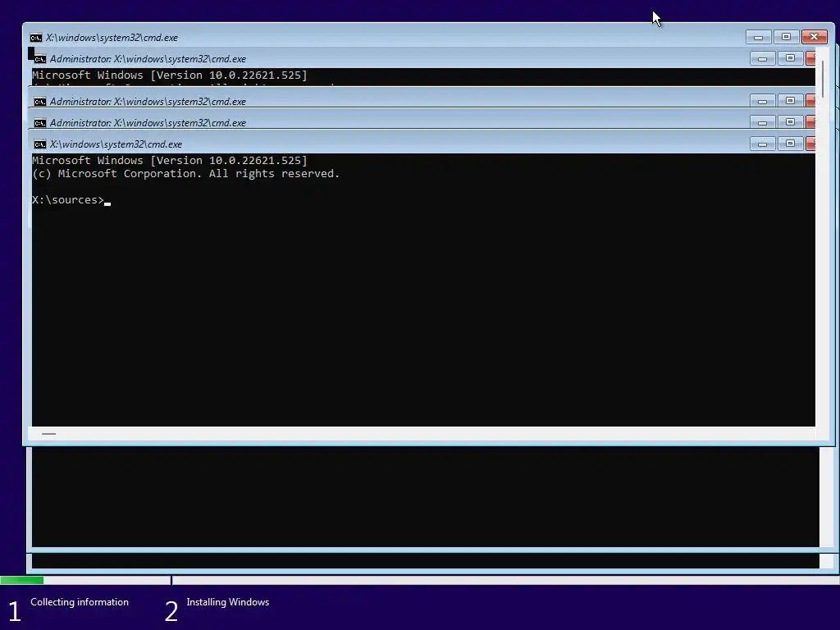Click the Microsoft Windows version line in the front console

[170, 160]
